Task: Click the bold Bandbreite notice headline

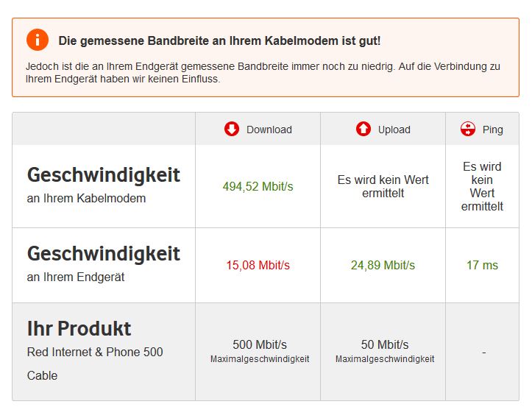Action: click(x=219, y=40)
